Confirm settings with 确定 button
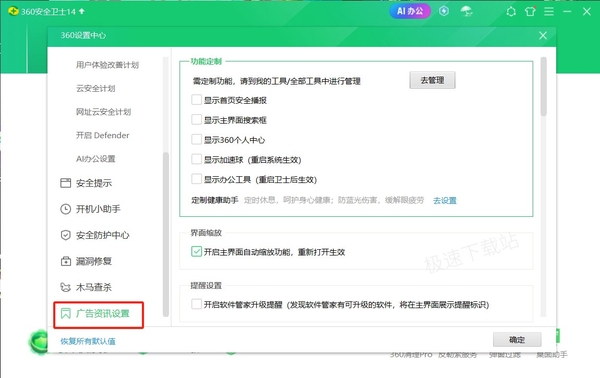Image resolution: width=600 pixels, height=378 pixels. coord(517,340)
